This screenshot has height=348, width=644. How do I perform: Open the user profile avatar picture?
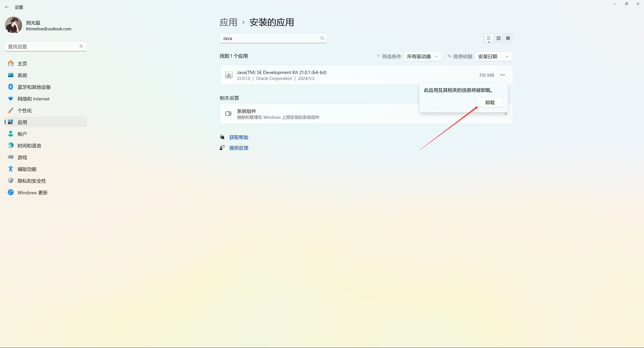(13, 25)
